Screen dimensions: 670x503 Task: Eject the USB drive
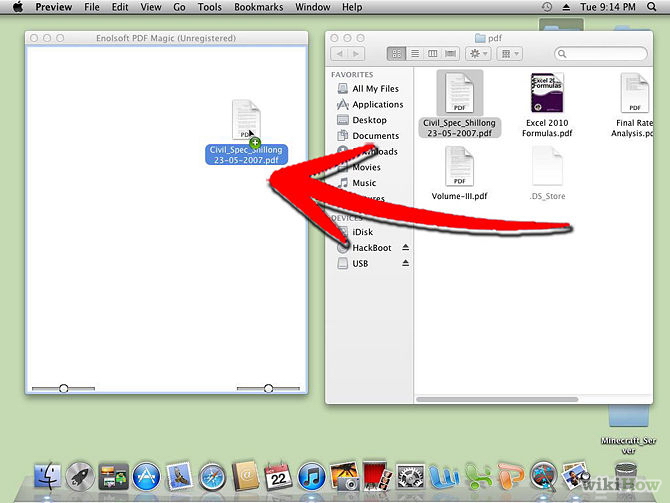406,263
